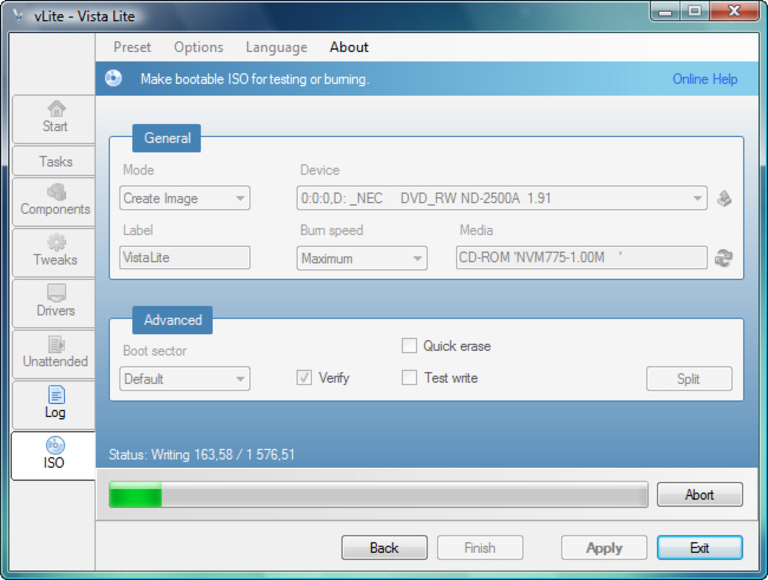
Task: Open the Start page house icon
Action: 56,108
